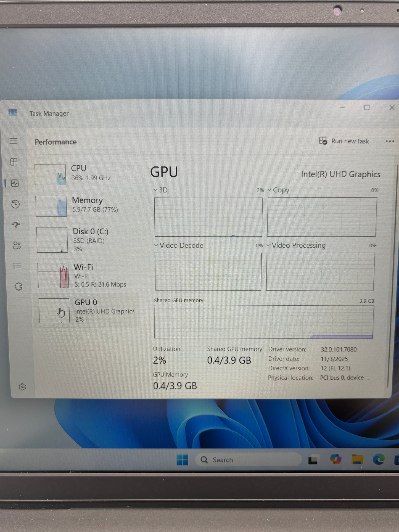399x532 pixels.
Task: Open the Startup apps page icon
Action: (x=16, y=225)
